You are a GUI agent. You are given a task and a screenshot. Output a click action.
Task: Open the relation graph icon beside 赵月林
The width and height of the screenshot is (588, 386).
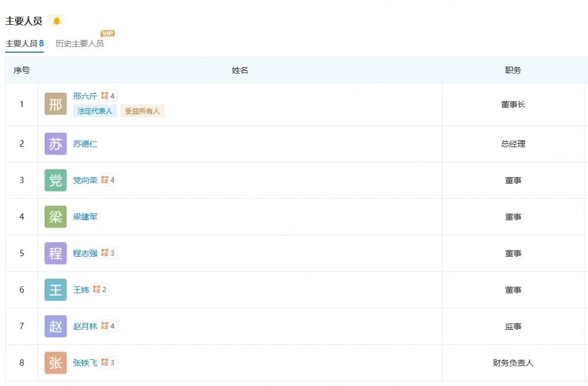(x=108, y=326)
